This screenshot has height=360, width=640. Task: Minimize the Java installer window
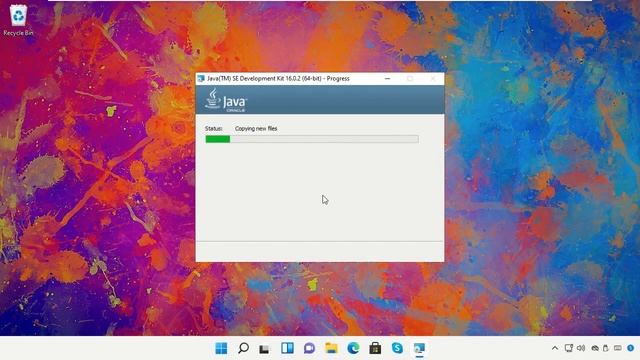click(387, 78)
